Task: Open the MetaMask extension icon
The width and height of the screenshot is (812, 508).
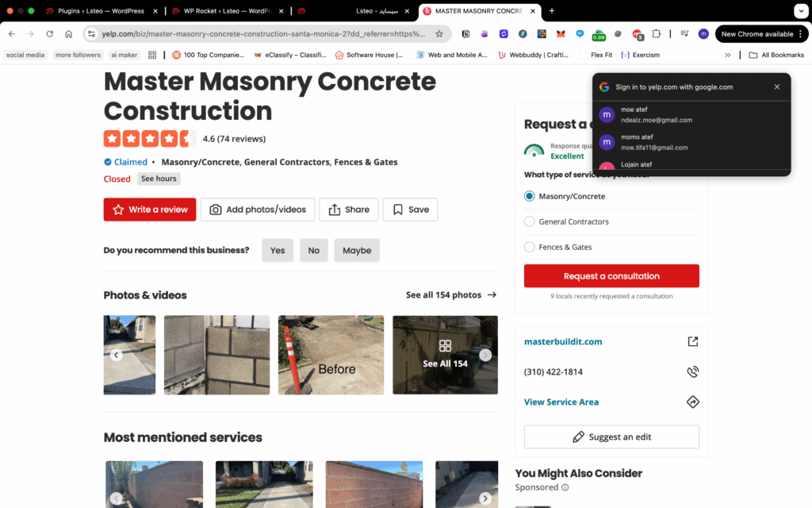Action: point(561,33)
